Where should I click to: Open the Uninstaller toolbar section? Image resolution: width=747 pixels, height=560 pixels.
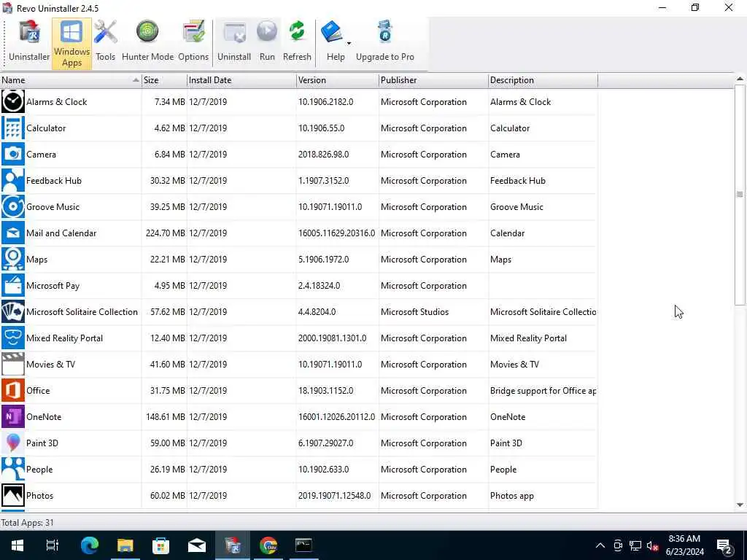click(x=29, y=42)
